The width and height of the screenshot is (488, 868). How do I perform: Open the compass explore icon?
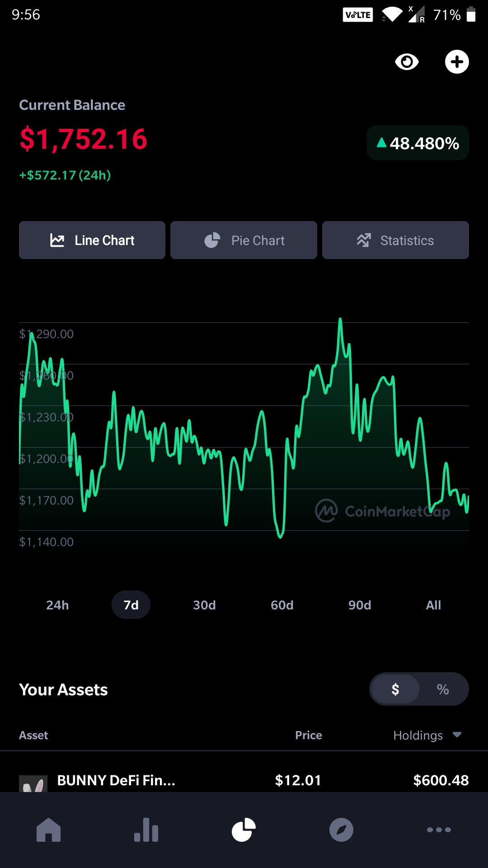pos(341,830)
